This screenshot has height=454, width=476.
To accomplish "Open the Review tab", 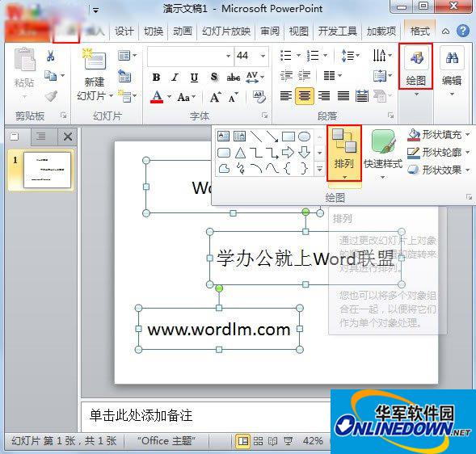I will click(x=270, y=31).
